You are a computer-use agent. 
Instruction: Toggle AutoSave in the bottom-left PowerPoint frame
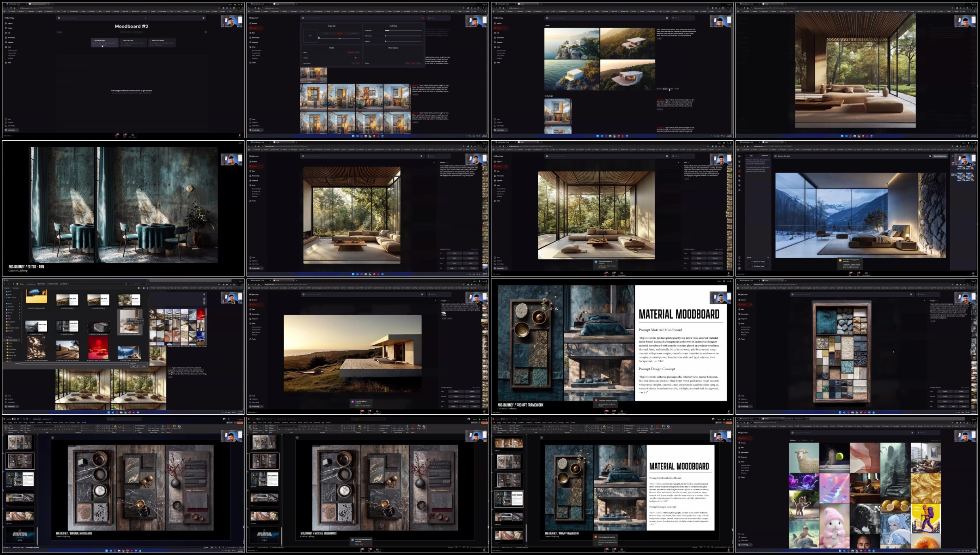[14, 419]
